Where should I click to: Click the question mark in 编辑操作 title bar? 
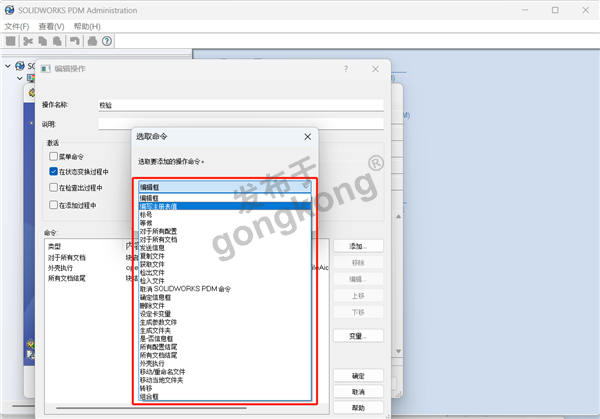coord(346,69)
